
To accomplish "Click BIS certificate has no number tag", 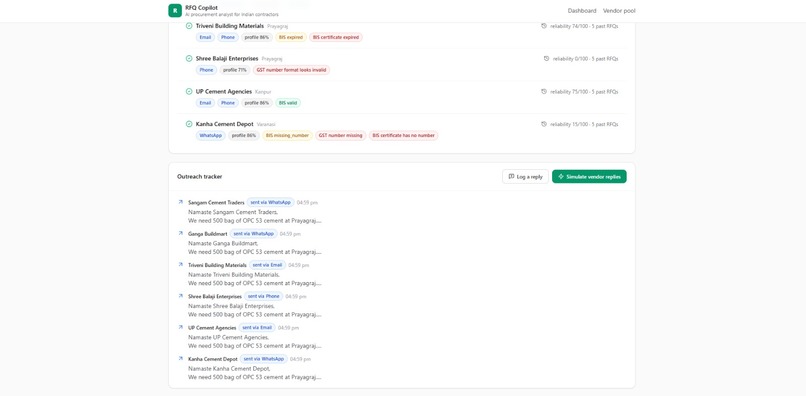I will point(404,136).
